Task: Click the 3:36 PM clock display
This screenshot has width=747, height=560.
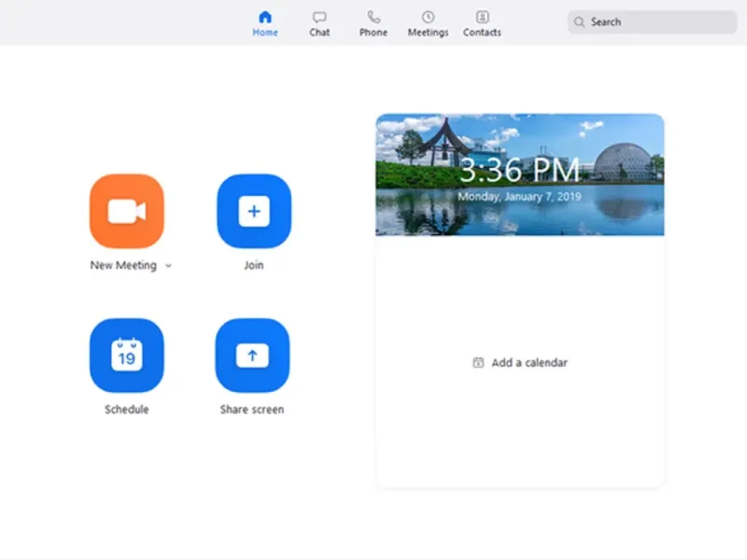Action: coord(519,170)
